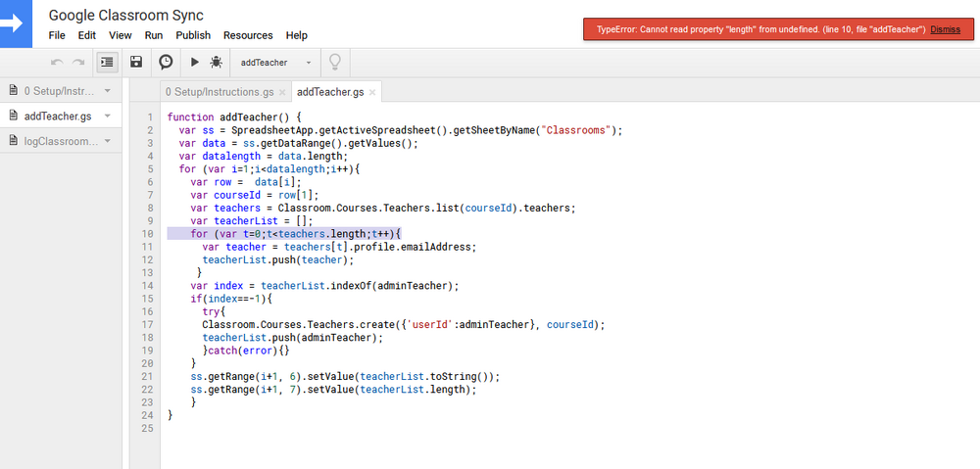Click file icon beside logClassroom...

tap(13, 141)
